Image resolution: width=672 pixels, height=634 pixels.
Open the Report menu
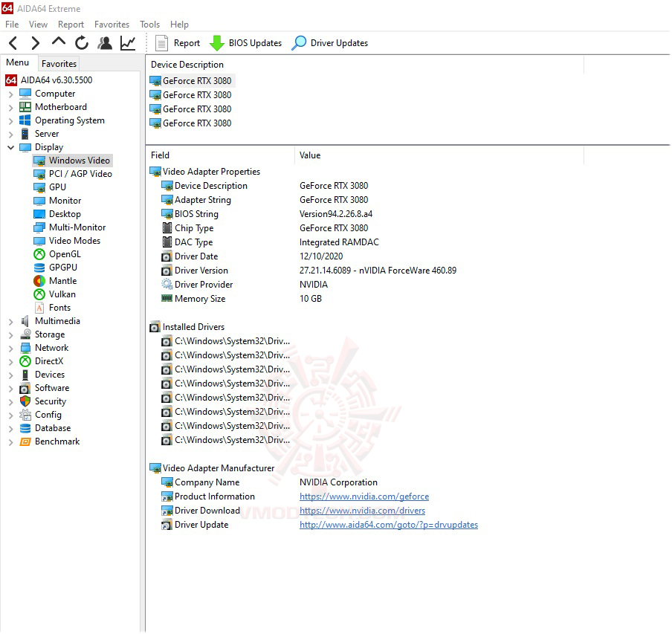click(71, 25)
